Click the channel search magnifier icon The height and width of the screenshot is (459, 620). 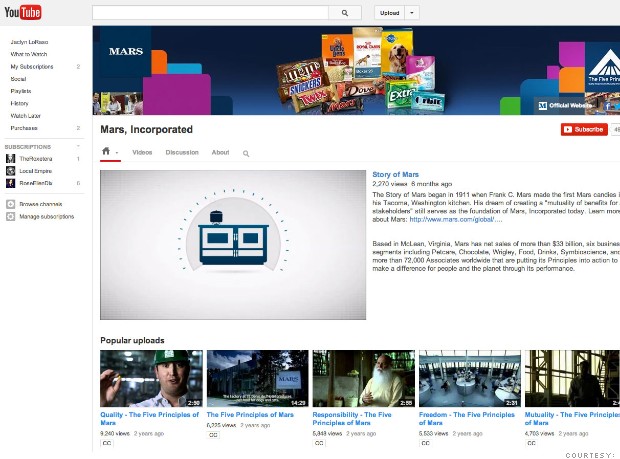246,153
